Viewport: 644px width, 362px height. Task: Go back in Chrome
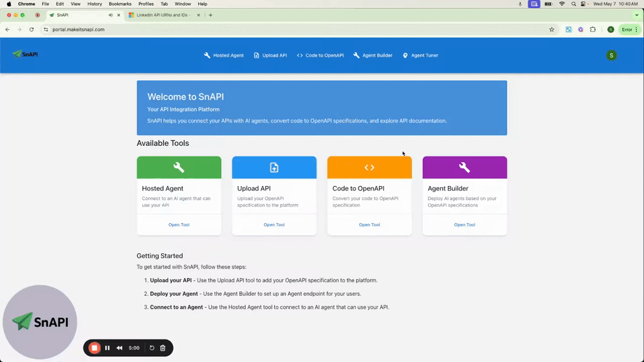coord(8,30)
